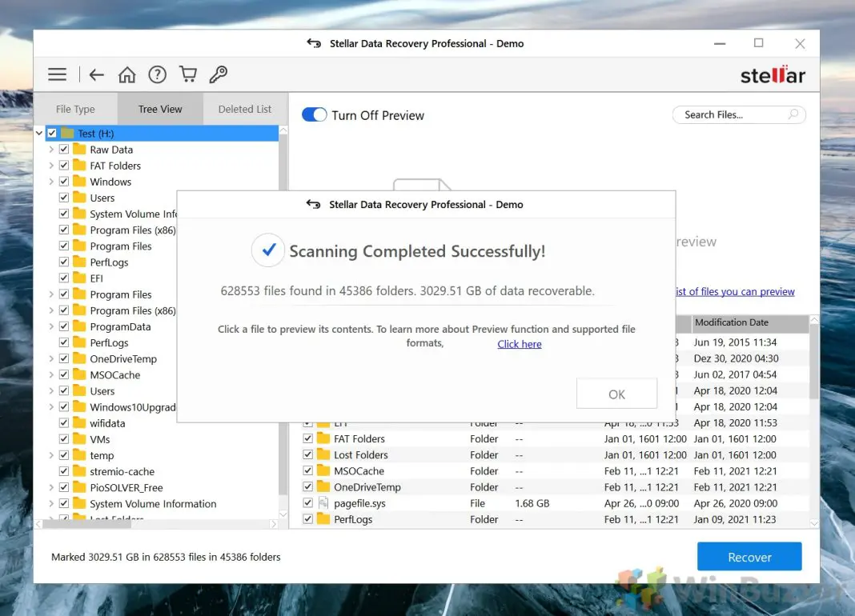Collapse the Test (H:) tree node
Image resolution: width=855 pixels, height=616 pixels.
pos(39,133)
